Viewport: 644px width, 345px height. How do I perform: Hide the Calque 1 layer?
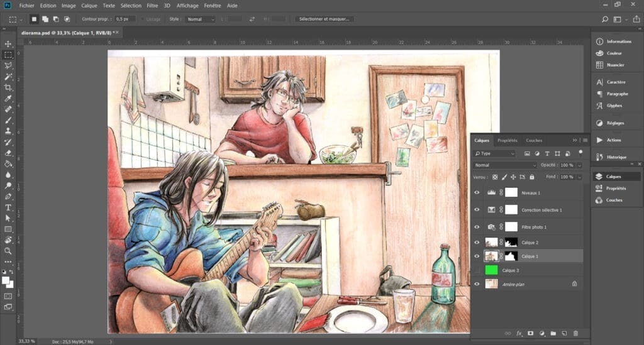tap(477, 256)
